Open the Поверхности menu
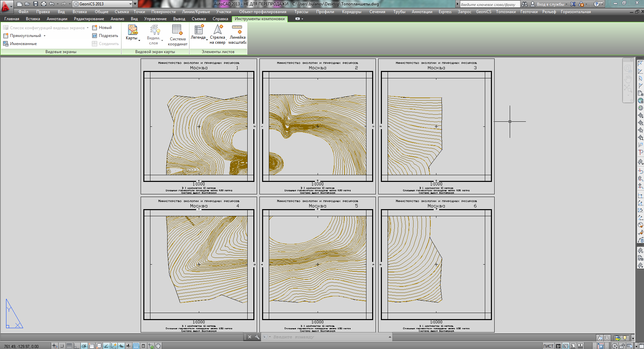Image resolution: width=644 pixels, height=349 pixels. 163,12
